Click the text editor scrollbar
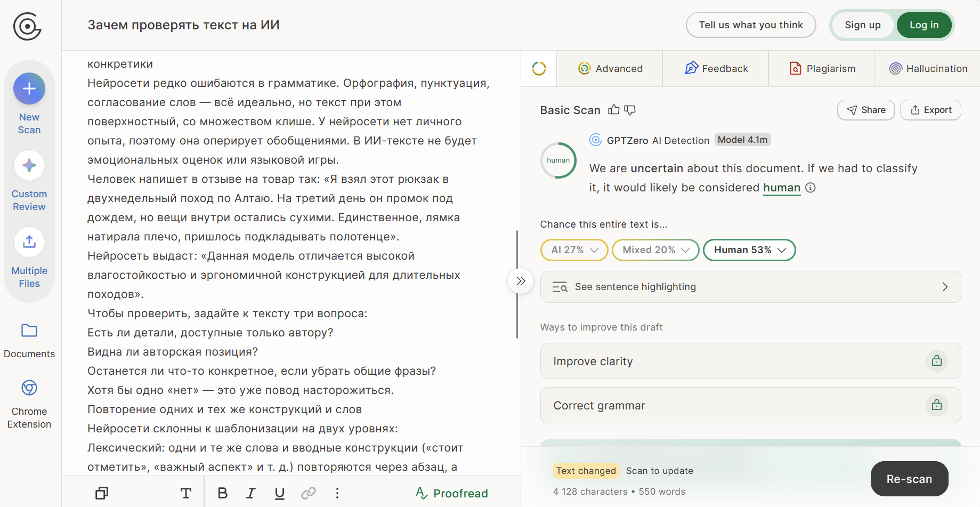980x507 pixels. (x=517, y=284)
